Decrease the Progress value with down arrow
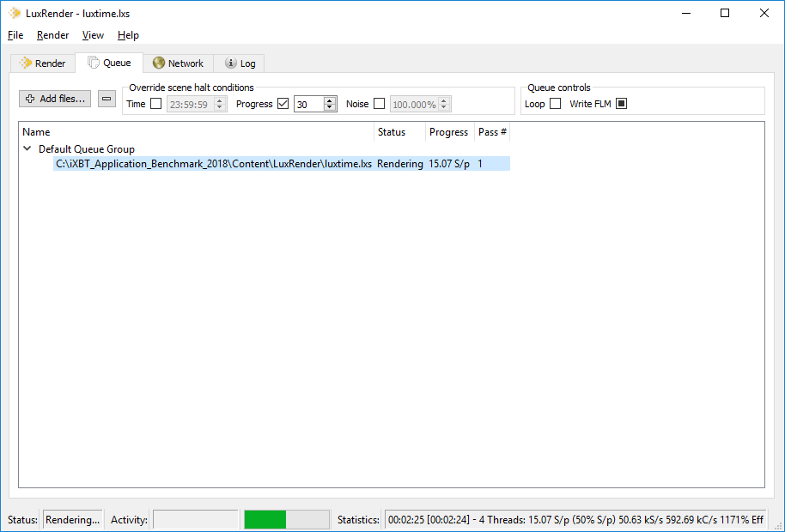Screen dimensions: 785x532 pyautogui.click(x=330, y=107)
